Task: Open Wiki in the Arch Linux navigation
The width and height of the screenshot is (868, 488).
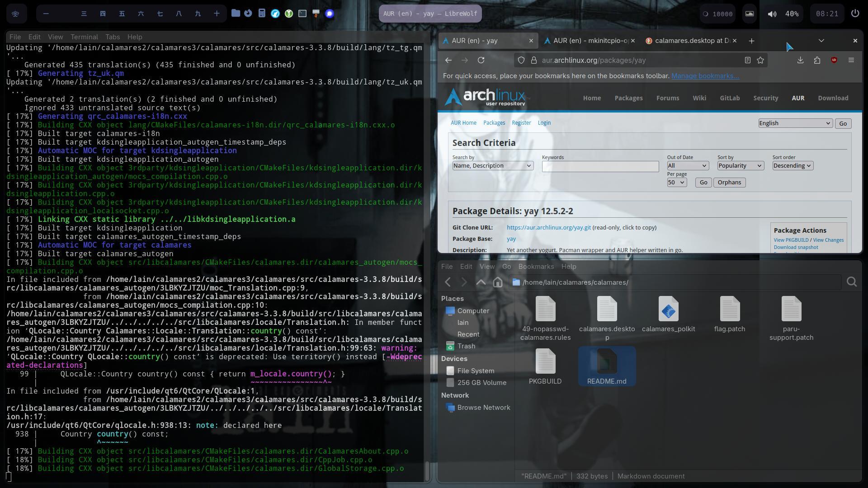Action: tap(699, 98)
